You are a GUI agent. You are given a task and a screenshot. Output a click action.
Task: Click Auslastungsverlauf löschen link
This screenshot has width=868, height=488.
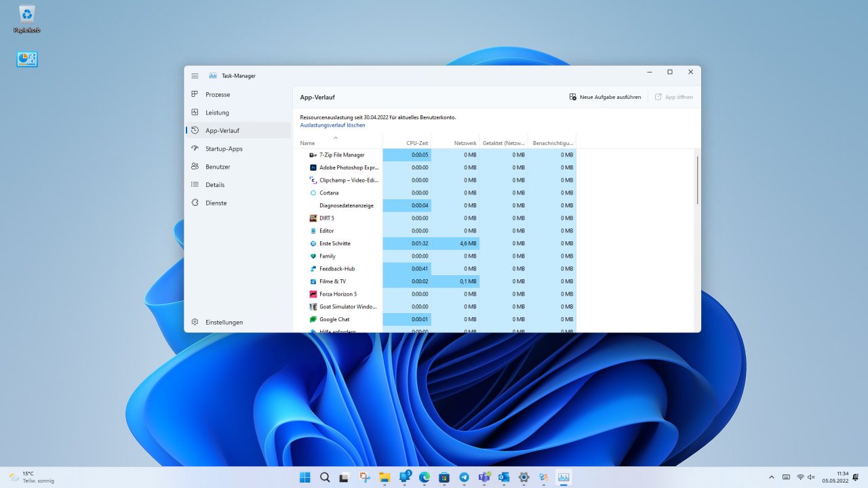332,125
